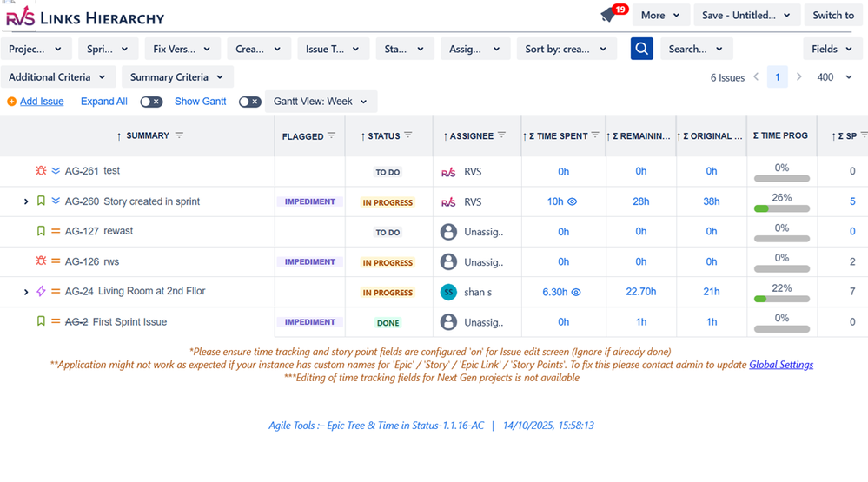The height and width of the screenshot is (482, 868).
Task: Click the filter icon in Summary column header
Action: [180, 135]
